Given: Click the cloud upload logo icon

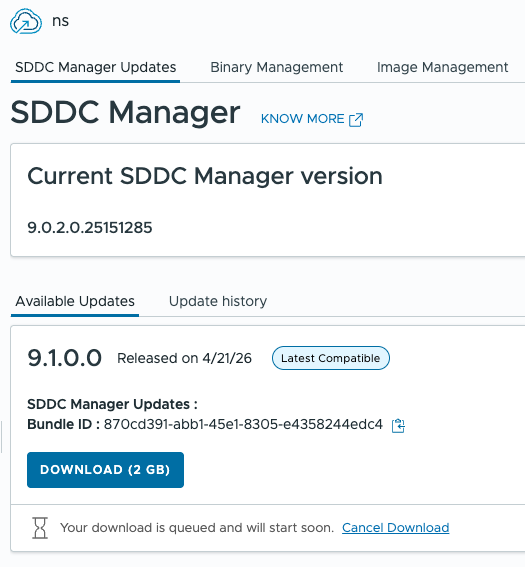Looking at the screenshot, I should (26, 22).
